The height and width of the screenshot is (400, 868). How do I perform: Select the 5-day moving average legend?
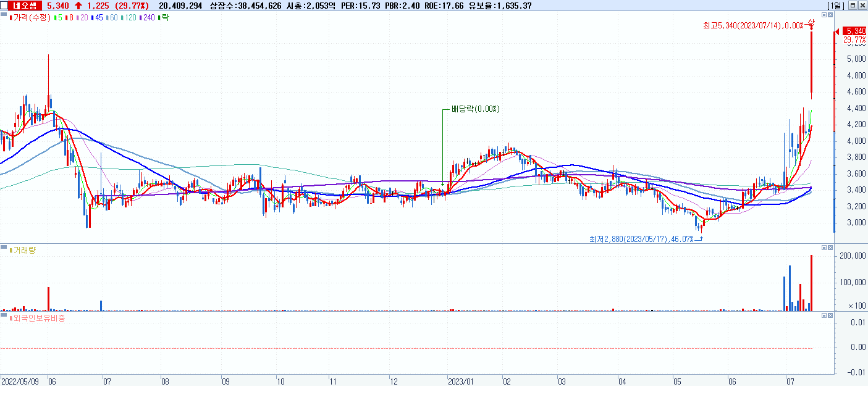point(59,17)
